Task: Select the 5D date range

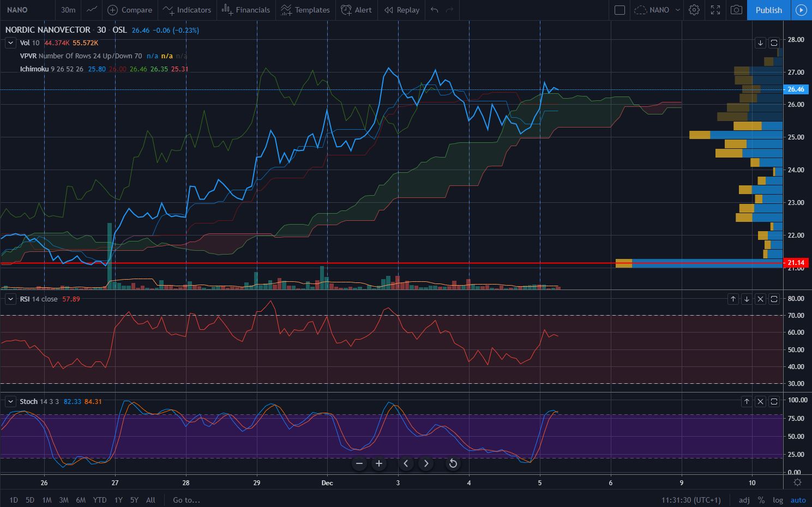Action: [x=30, y=500]
